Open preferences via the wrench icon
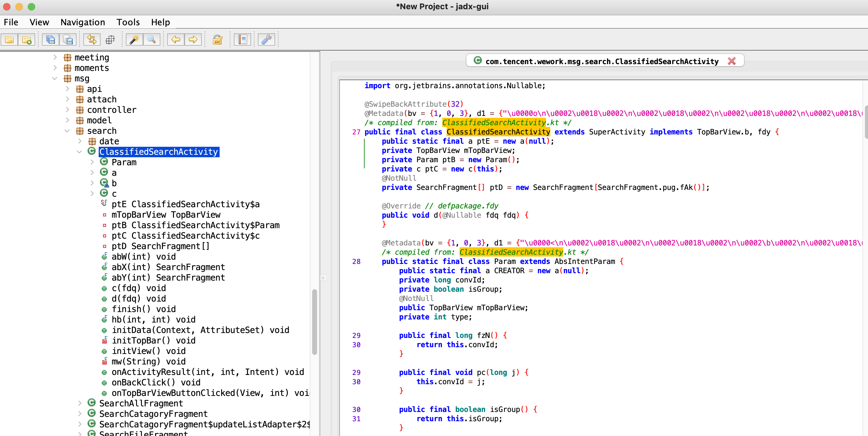Image resolution: width=868 pixels, height=436 pixels. click(x=267, y=40)
